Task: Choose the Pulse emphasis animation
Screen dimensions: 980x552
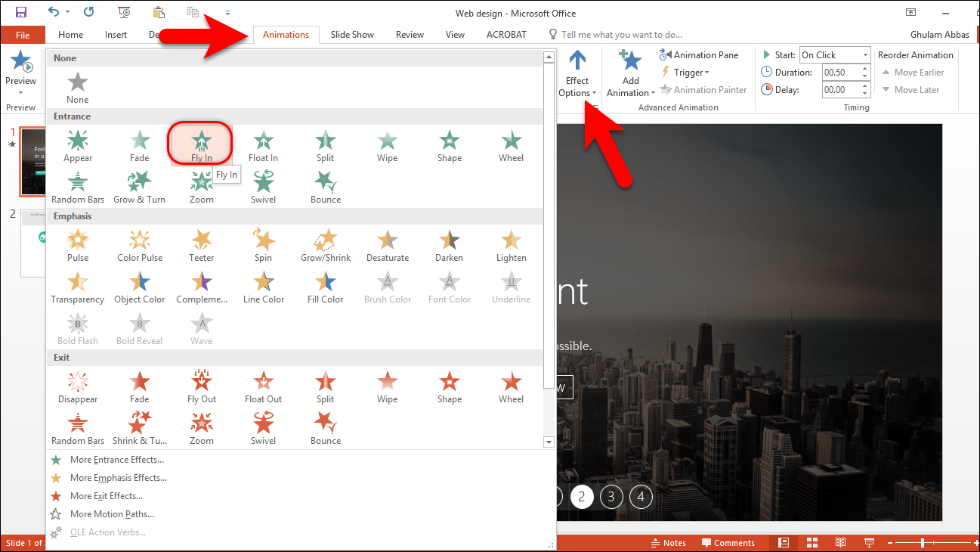Action: click(77, 246)
